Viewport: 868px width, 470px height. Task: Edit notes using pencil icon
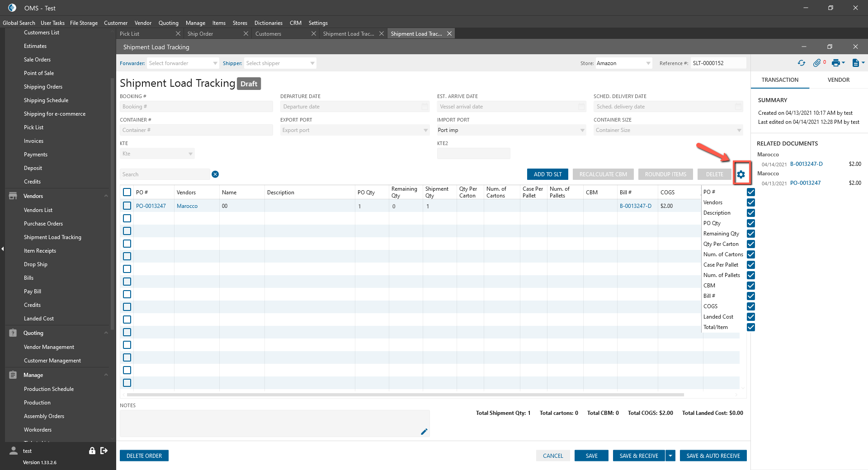[x=424, y=432]
